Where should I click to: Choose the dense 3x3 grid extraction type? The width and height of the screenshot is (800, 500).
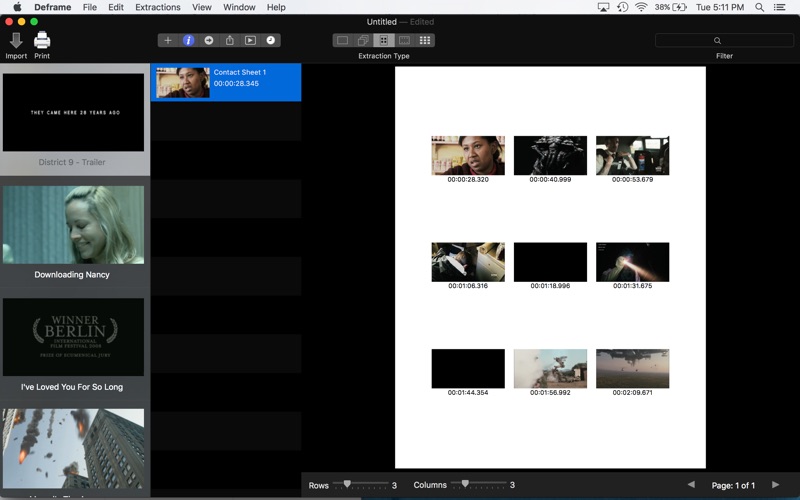click(425, 41)
